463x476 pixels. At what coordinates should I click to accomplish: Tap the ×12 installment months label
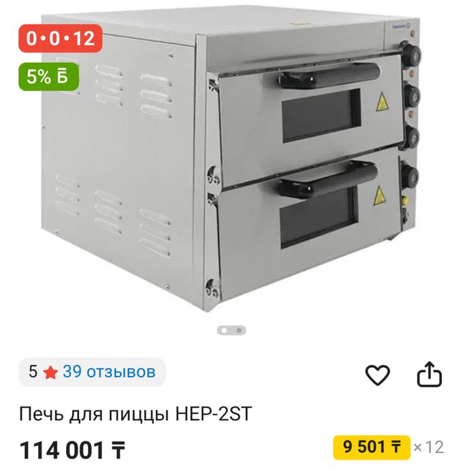(428, 447)
